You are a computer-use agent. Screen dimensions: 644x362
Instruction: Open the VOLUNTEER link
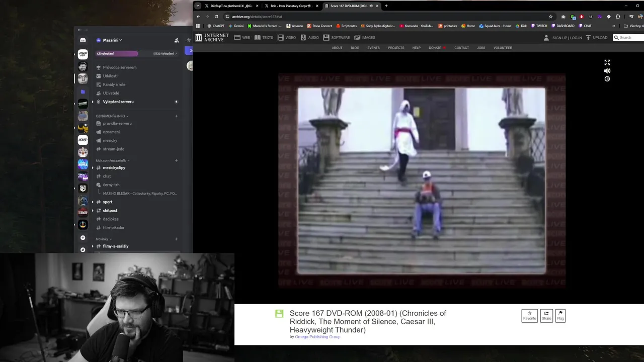tap(503, 48)
